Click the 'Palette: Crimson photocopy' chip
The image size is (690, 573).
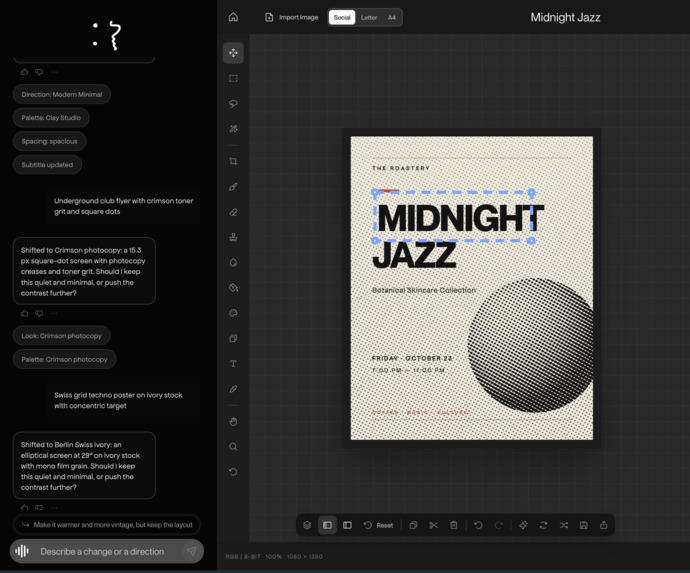click(x=64, y=359)
